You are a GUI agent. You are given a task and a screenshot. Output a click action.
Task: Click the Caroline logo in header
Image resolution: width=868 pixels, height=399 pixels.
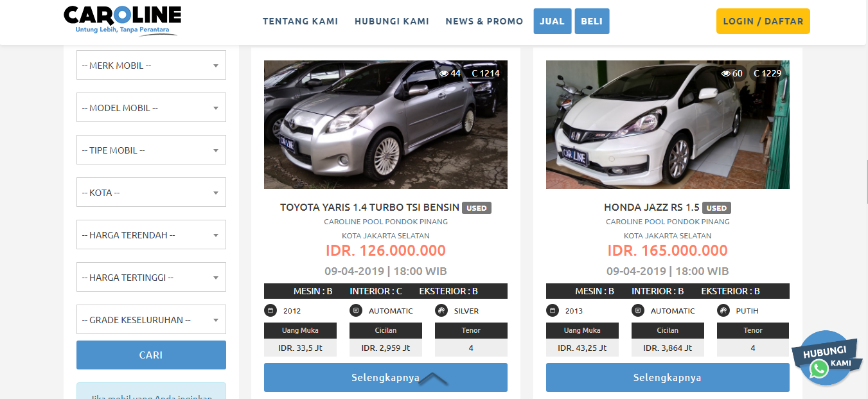pos(122,21)
